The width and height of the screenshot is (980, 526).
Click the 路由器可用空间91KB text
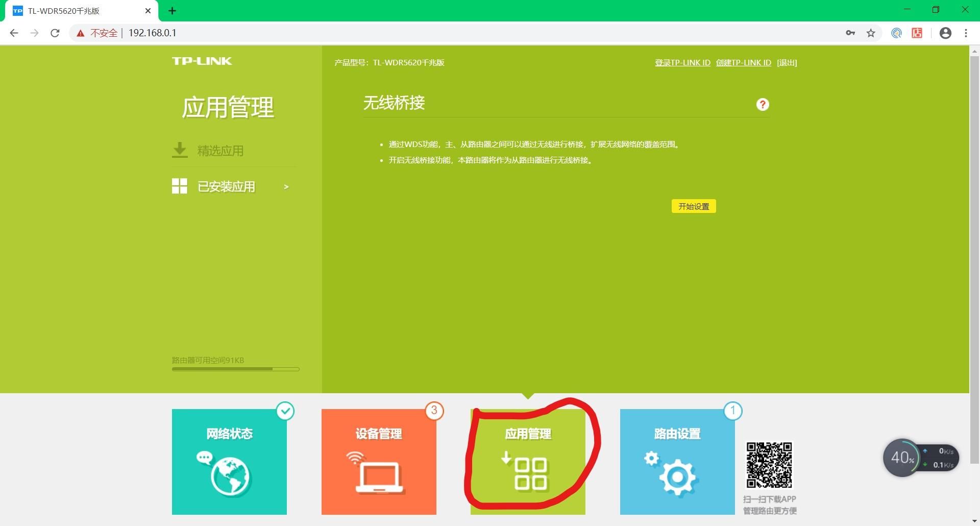click(x=208, y=360)
